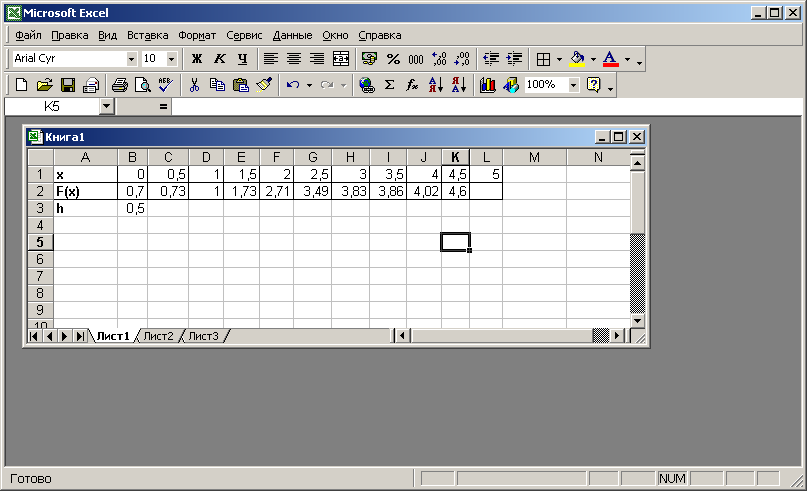Open the Файл menu
807x491 pixels.
(28, 35)
